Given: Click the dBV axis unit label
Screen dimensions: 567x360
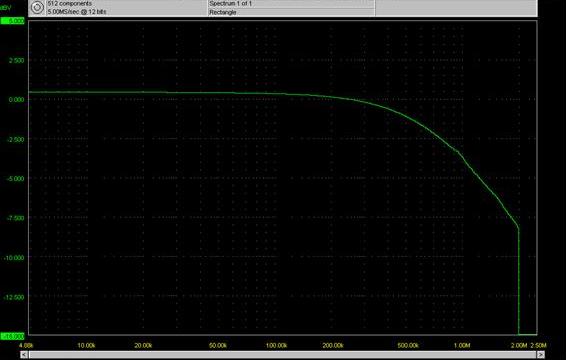Looking at the screenshot, I should pos(6,7).
